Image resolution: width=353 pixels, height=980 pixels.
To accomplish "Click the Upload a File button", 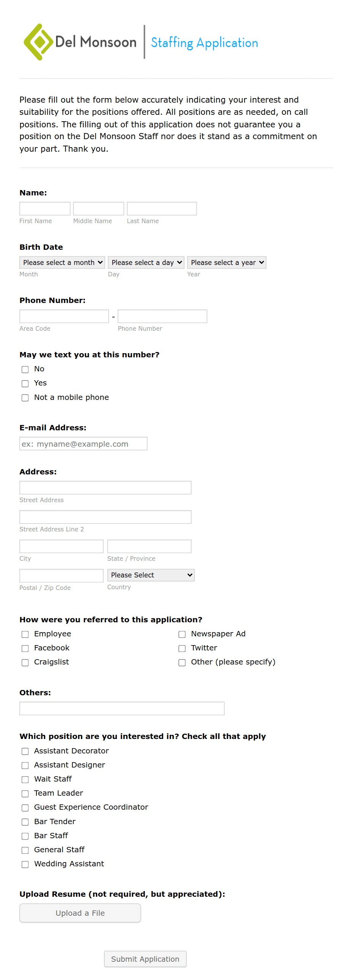I will [x=80, y=913].
